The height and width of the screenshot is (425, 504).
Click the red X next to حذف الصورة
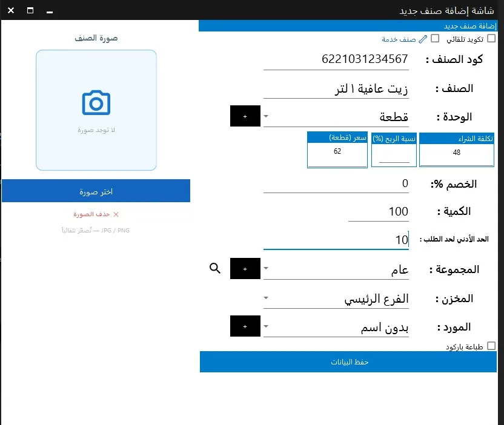[116, 214]
